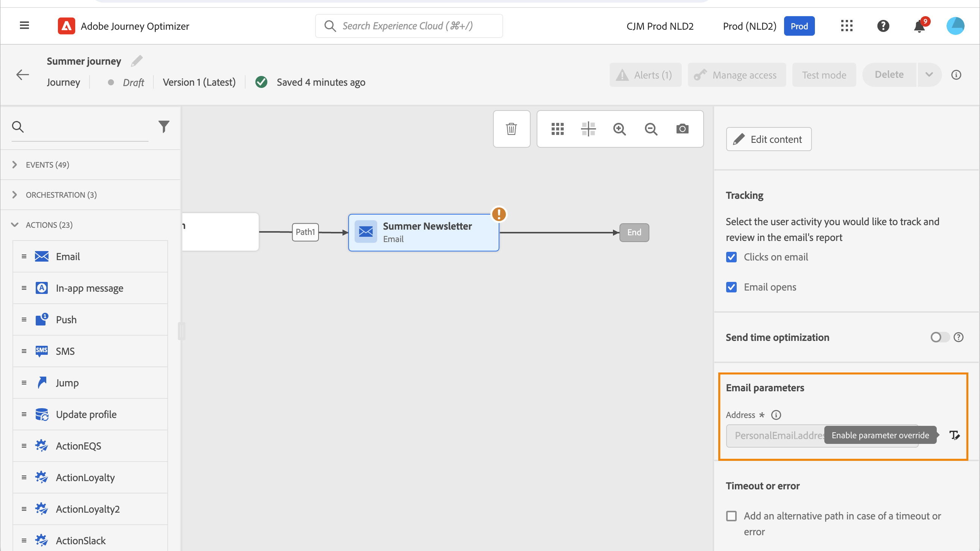Enable Send time optimization toggle

(939, 337)
